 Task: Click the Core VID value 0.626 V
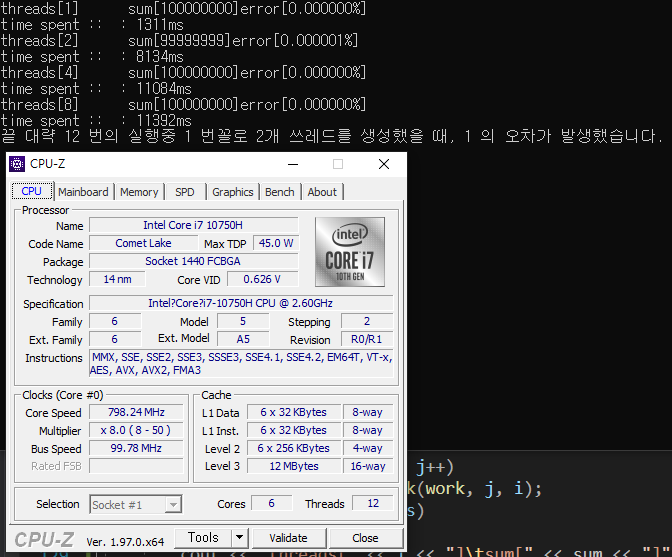[262, 279]
